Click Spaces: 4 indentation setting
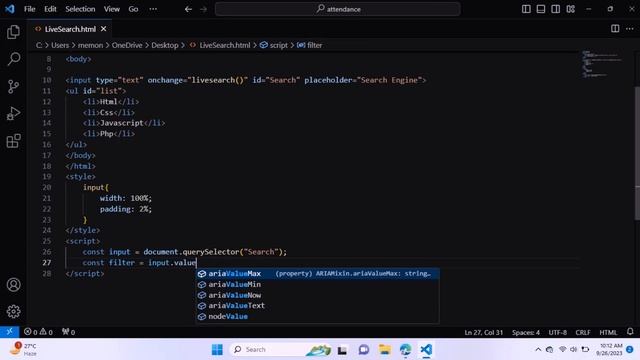 pyautogui.click(x=526, y=332)
